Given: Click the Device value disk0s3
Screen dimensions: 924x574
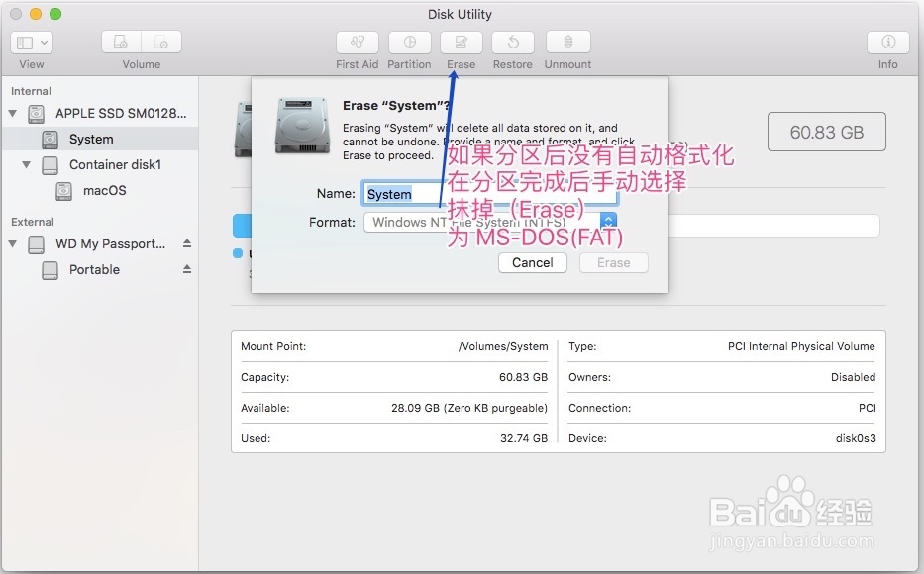Looking at the screenshot, I should tap(856, 438).
